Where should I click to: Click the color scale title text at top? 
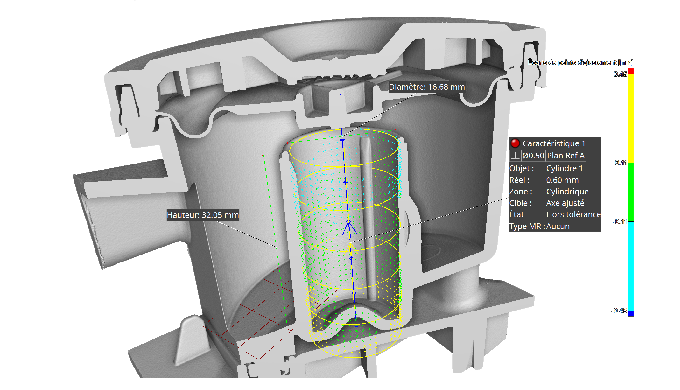coord(580,62)
